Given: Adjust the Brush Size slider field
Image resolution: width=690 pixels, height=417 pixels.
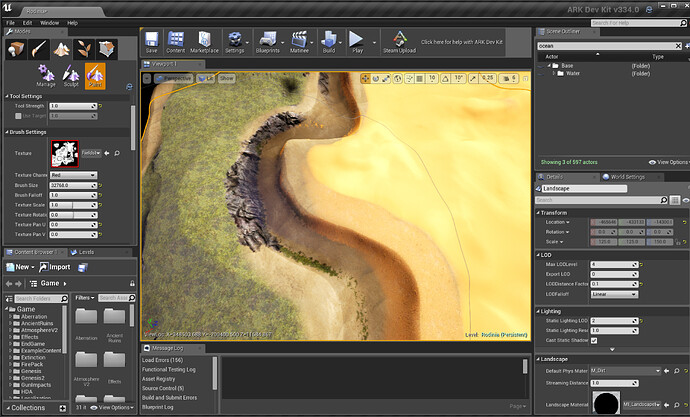Looking at the screenshot, I should pos(73,185).
